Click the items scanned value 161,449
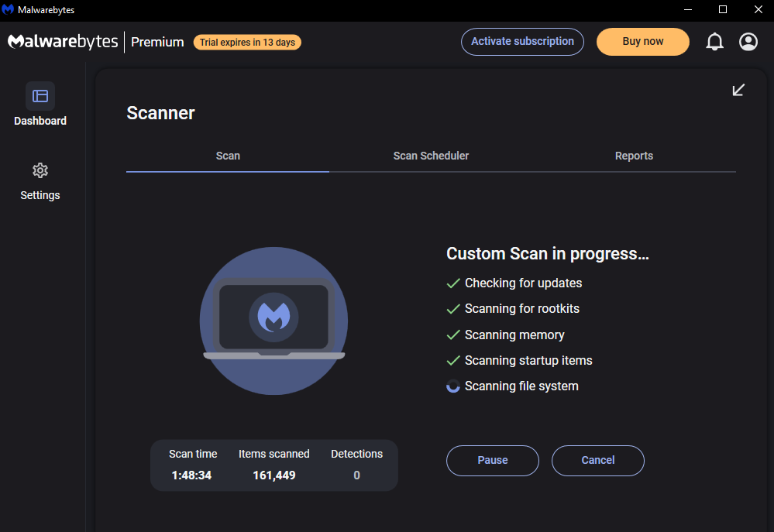 point(274,475)
